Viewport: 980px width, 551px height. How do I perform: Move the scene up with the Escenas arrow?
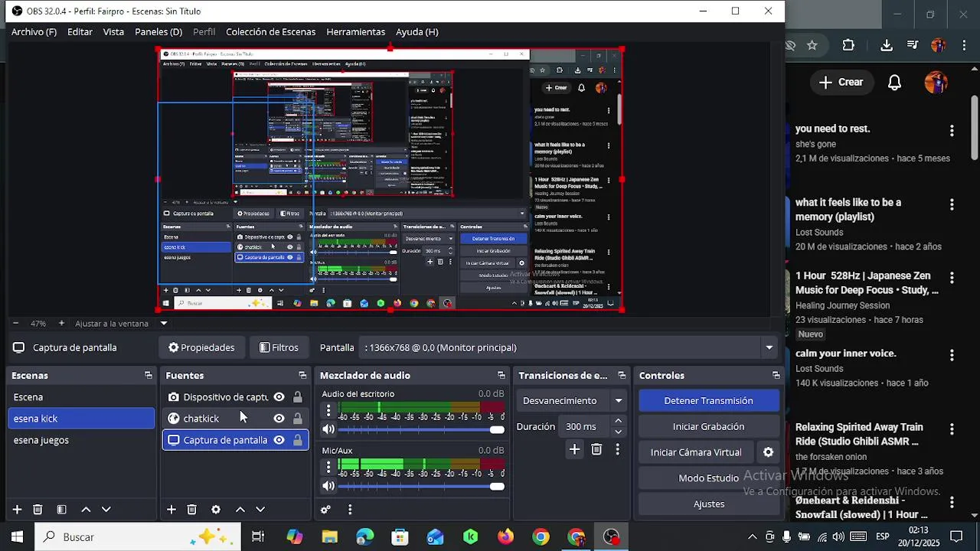86,510
